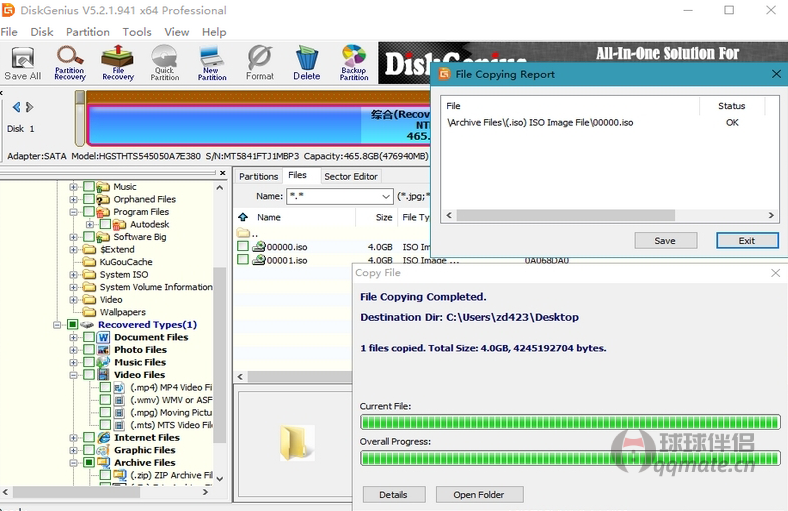Click the Delete trash icon
This screenshot has height=511, width=788.
[x=307, y=63]
